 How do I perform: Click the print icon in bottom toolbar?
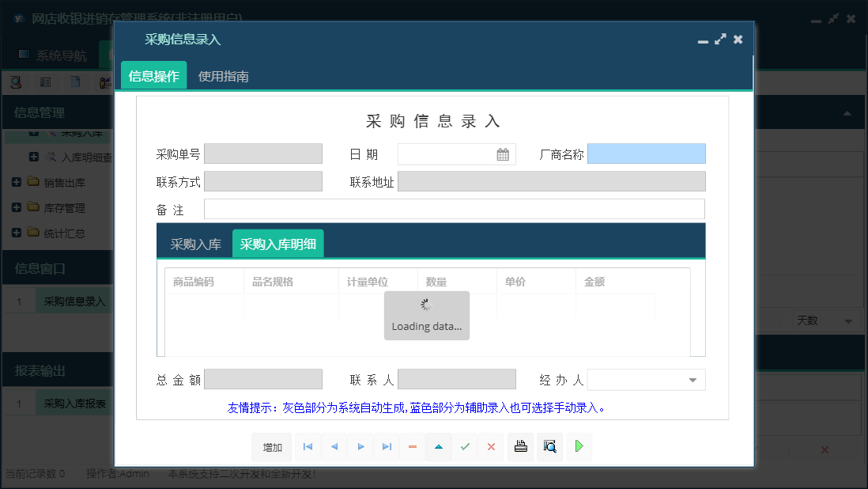520,447
